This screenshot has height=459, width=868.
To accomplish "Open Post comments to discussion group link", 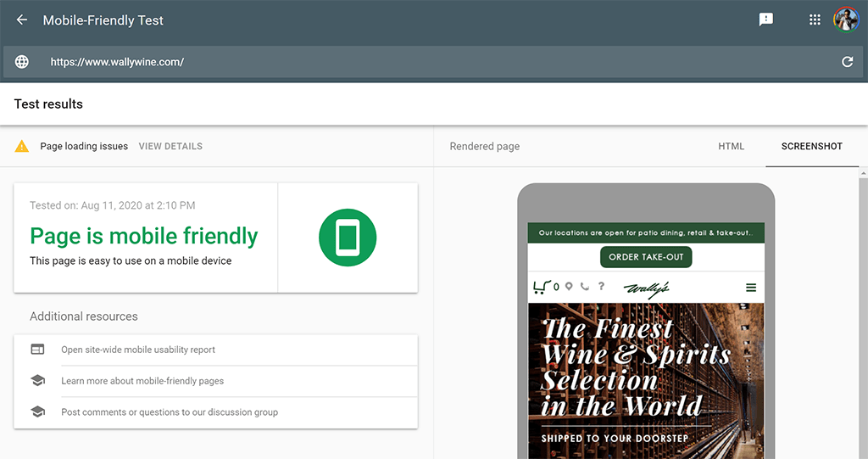I will tap(170, 412).
